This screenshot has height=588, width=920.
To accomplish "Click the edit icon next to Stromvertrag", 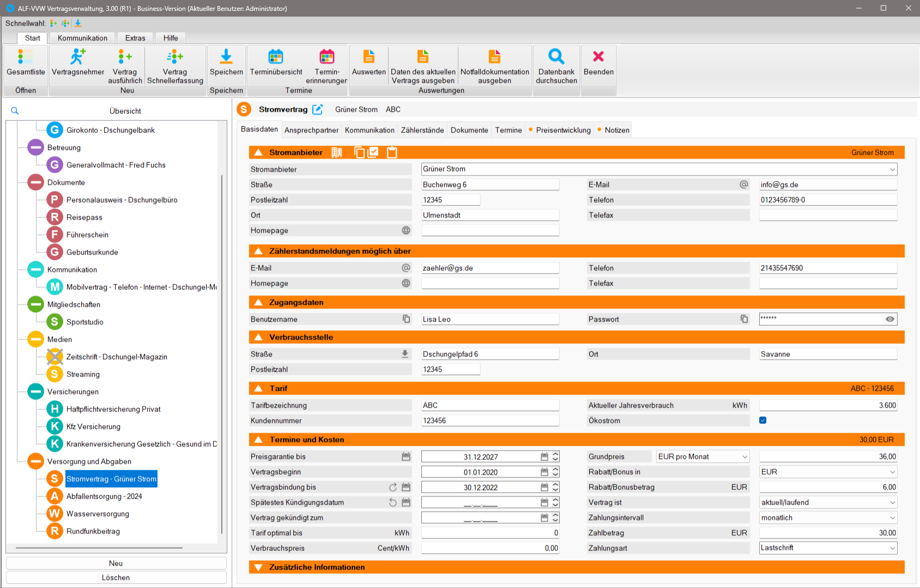I will coord(318,110).
